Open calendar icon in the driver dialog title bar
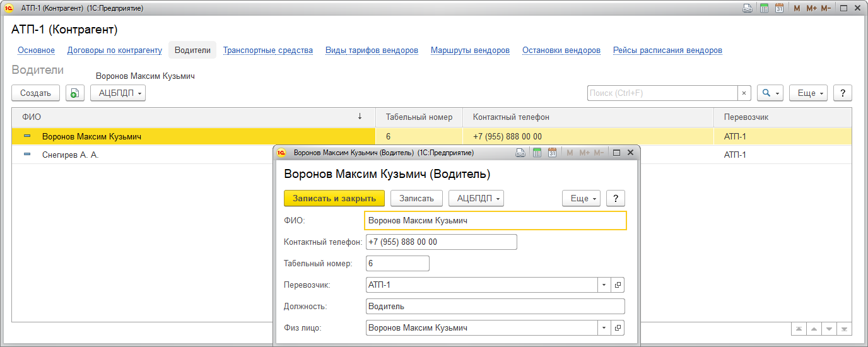The height and width of the screenshot is (347, 868). coord(552,153)
